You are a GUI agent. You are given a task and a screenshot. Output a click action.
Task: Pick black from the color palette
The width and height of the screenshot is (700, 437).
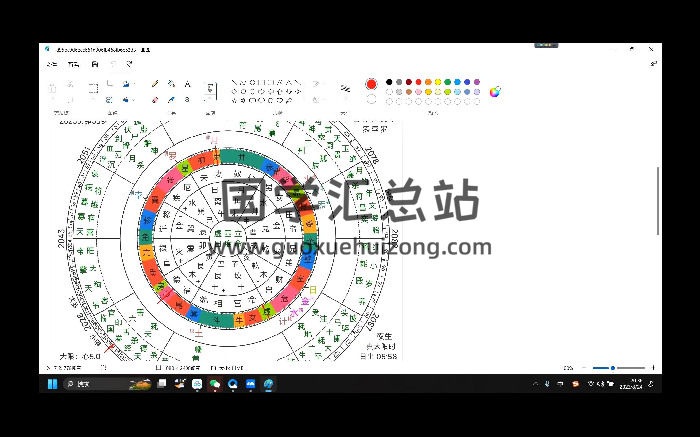(389, 82)
